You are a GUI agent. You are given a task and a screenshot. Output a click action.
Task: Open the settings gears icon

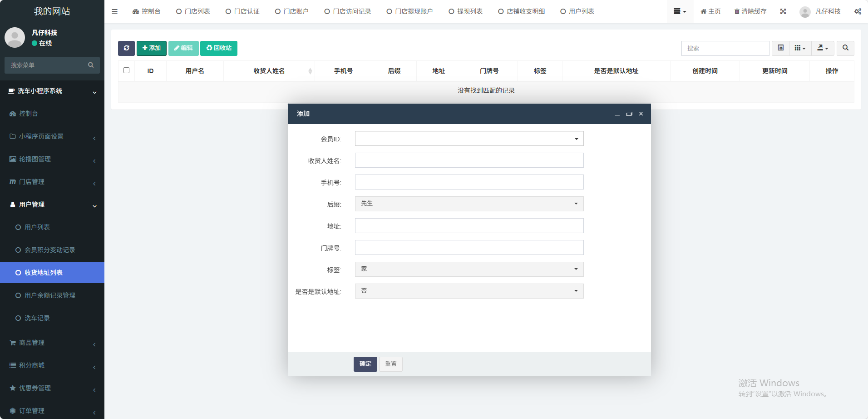click(x=858, y=11)
